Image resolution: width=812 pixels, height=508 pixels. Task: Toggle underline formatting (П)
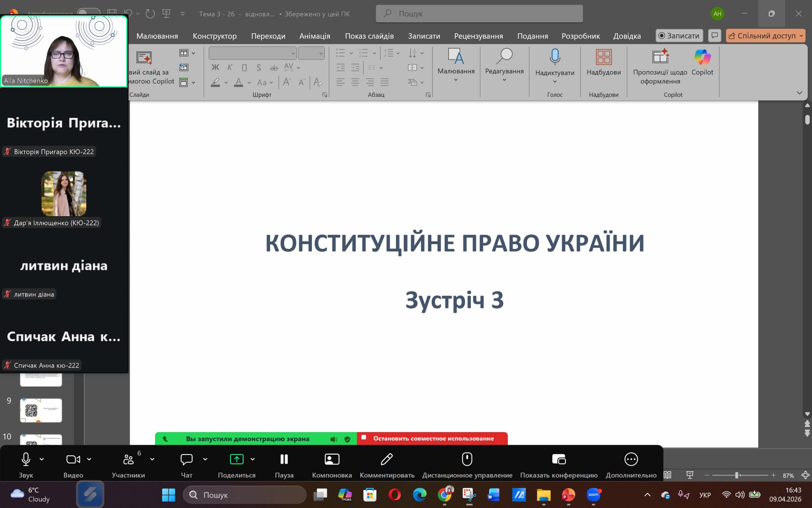click(244, 68)
